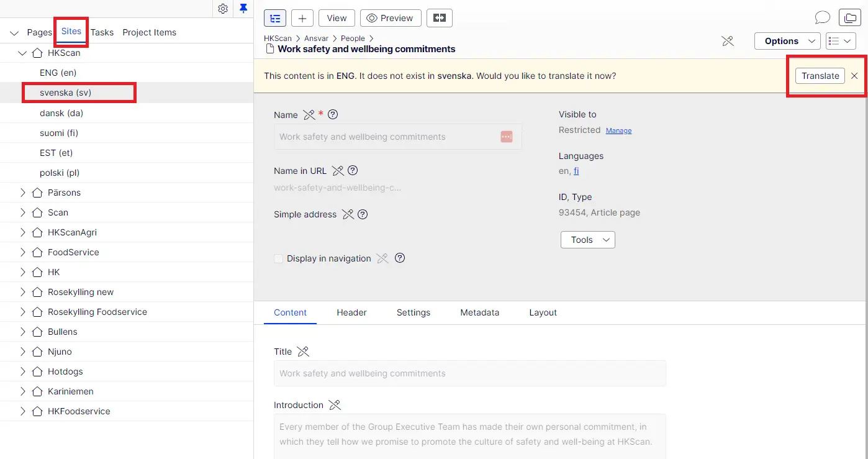Viewport: 868px width, 459px height.
Task: Open the comments speech bubble icon
Action: click(822, 18)
